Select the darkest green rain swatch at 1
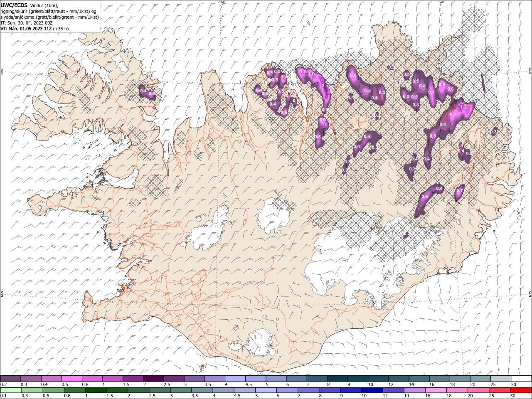 pos(96,390)
